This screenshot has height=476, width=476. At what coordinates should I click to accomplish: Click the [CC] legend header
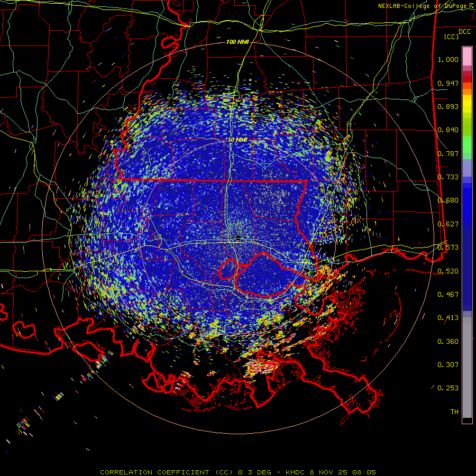coord(452,36)
